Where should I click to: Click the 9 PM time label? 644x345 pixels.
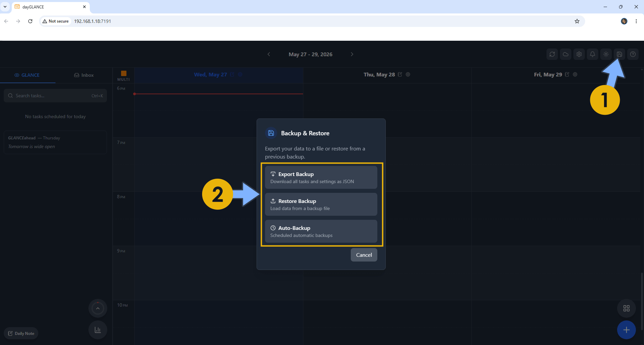click(121, 251)
